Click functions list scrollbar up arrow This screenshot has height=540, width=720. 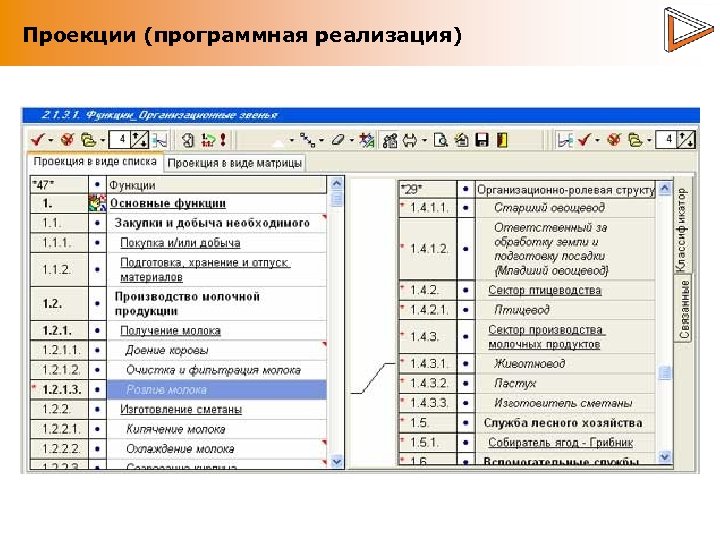tap(337, 185)
